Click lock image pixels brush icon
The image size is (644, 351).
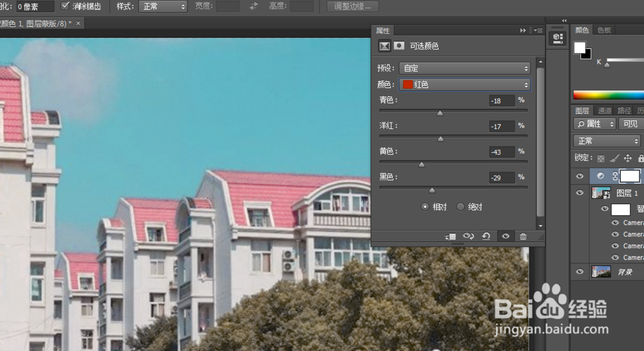point(614,158)
